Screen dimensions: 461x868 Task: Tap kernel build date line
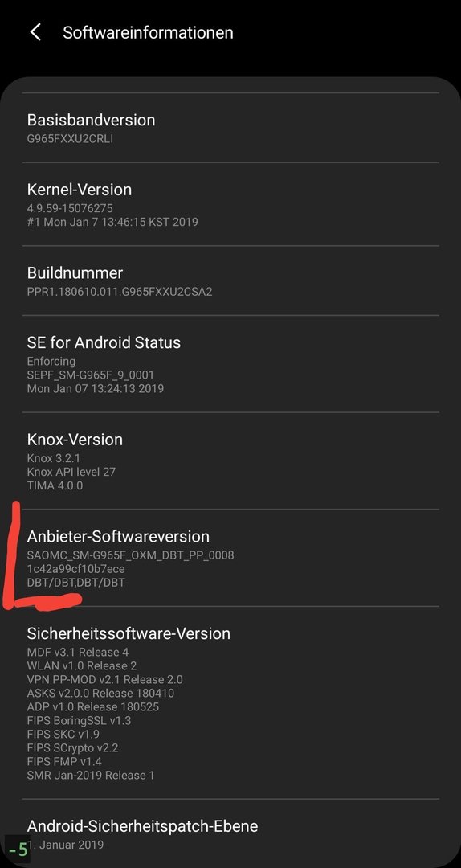[x=112, y=222]
